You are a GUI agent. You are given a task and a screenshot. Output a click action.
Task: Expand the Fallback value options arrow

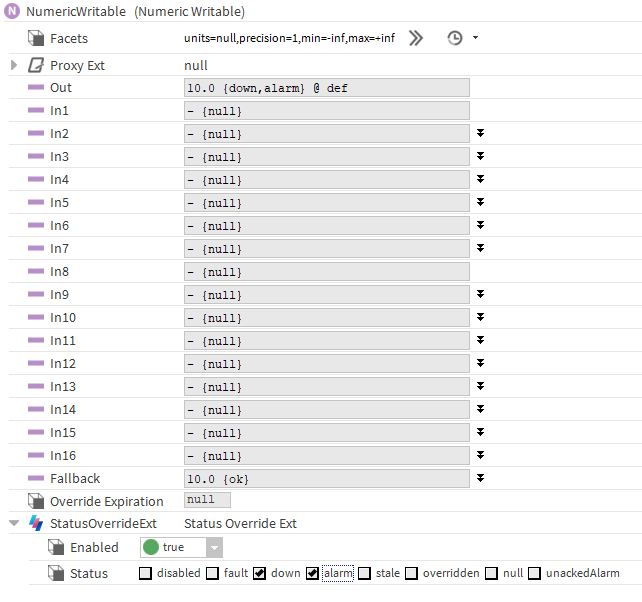481,478
